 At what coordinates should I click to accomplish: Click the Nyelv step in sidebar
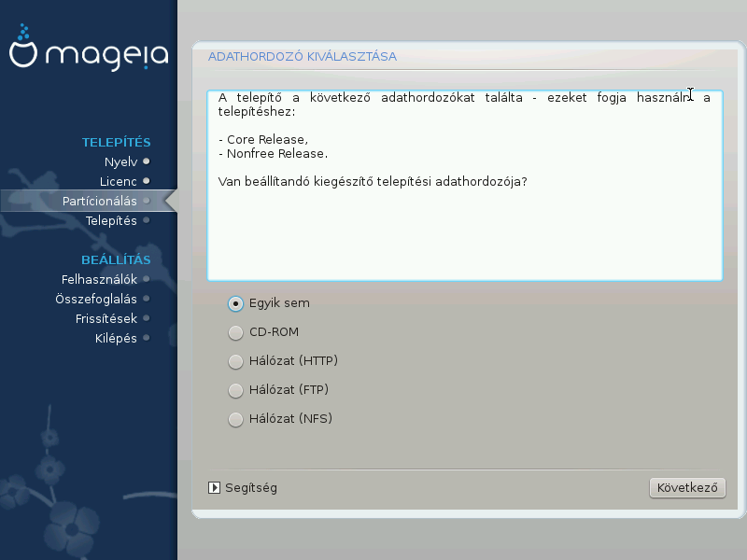120,161
